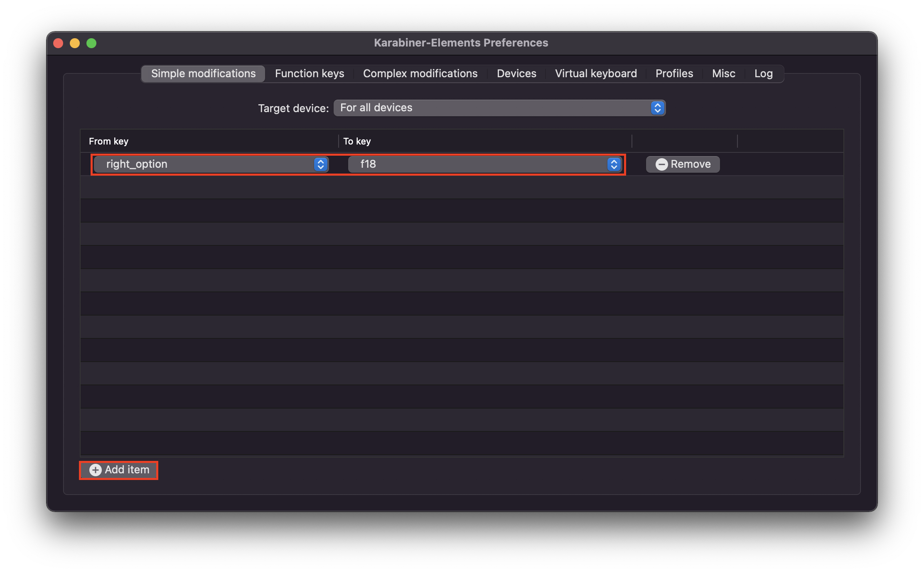Click the minus icon on the Remove button
This screenshot has width=924, height=573.
click(x=661, y=164)
